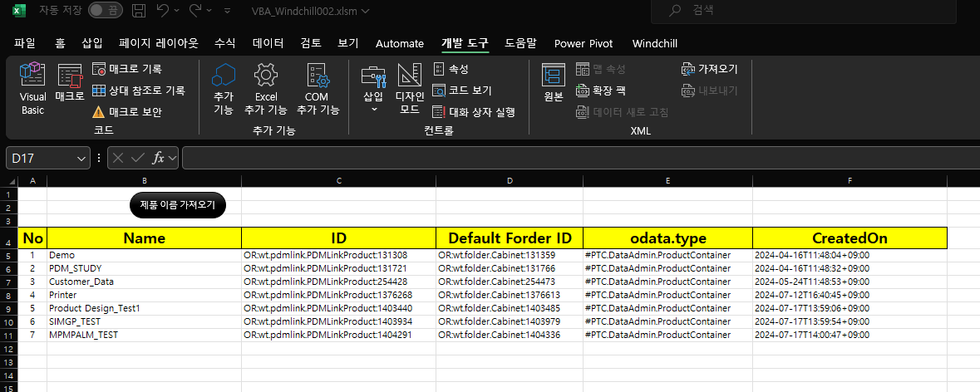Start Record Macro
The height and width of the screenshot is (392, 980).
coord(127,69)
